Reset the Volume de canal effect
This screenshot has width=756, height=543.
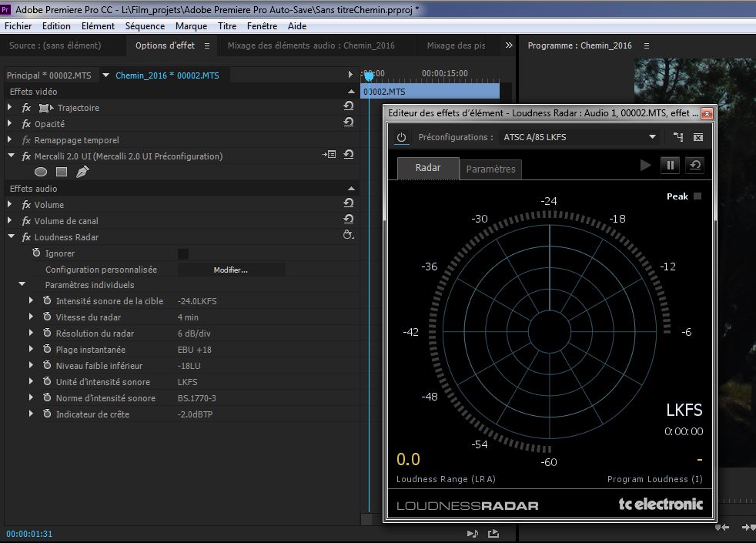[349, 220]
